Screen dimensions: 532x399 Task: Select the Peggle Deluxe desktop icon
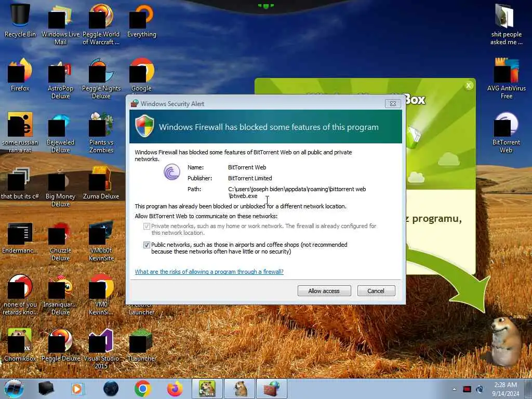click(x=60, y=345)
